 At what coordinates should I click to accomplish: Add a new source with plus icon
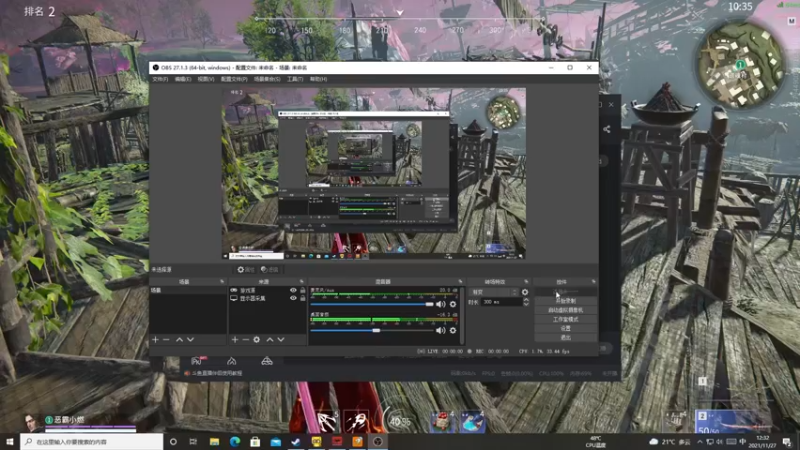pos(235,340)
